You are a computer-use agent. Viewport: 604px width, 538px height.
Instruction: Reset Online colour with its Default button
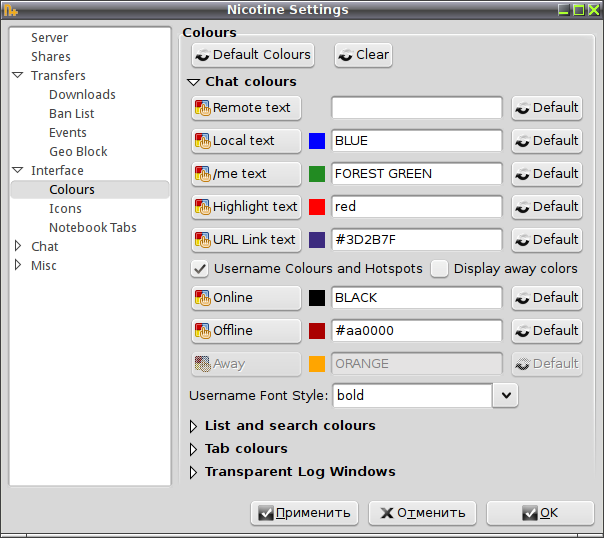(547, 298)
